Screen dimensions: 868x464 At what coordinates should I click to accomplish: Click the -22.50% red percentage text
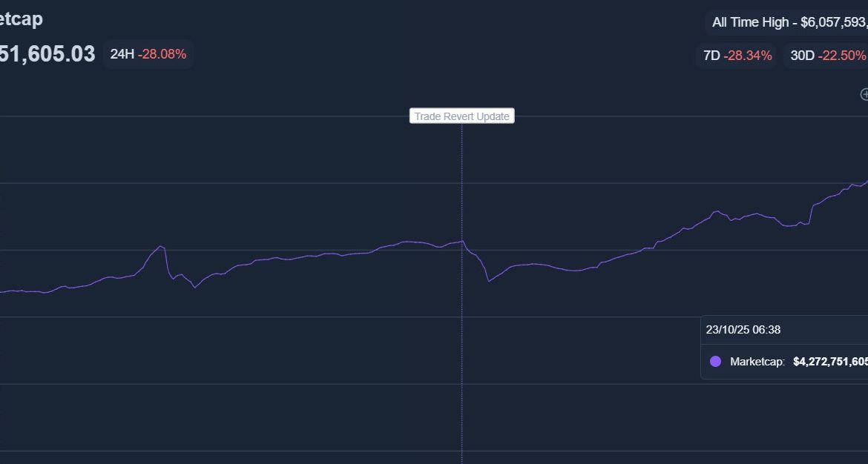coord(842,56)
